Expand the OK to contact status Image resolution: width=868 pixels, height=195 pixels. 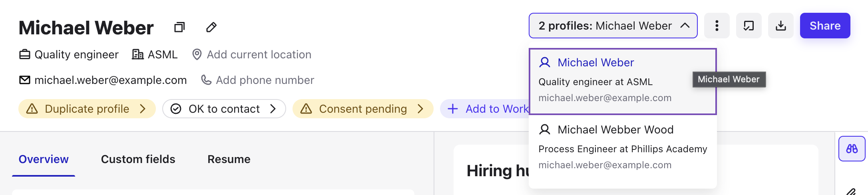coord(224,109)
